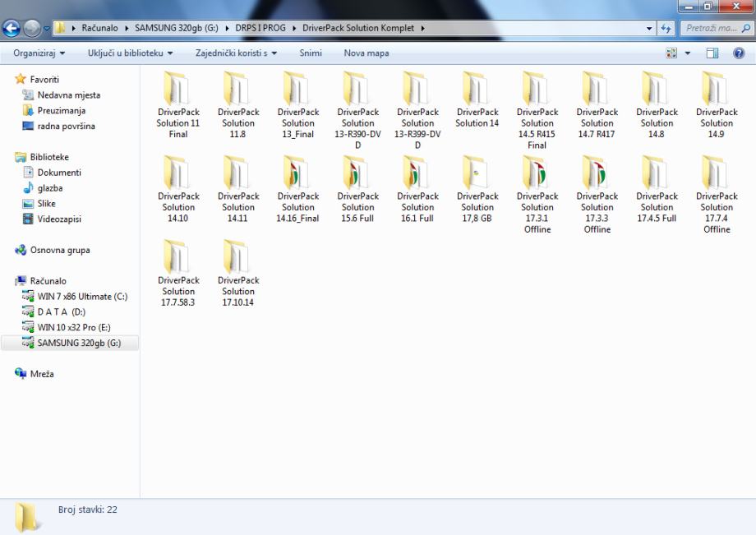The height and width of the screenshot is (535, 756).
Task: Select DriverPack Solution 16.1 Full folder
Action: point(417,189)
